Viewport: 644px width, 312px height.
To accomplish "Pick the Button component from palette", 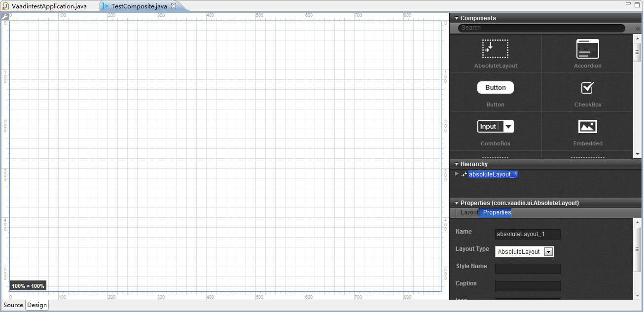I will coord(495,87).
